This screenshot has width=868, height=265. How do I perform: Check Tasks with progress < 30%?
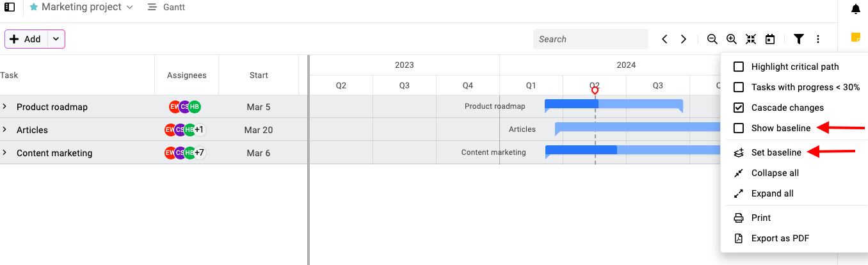739,87
